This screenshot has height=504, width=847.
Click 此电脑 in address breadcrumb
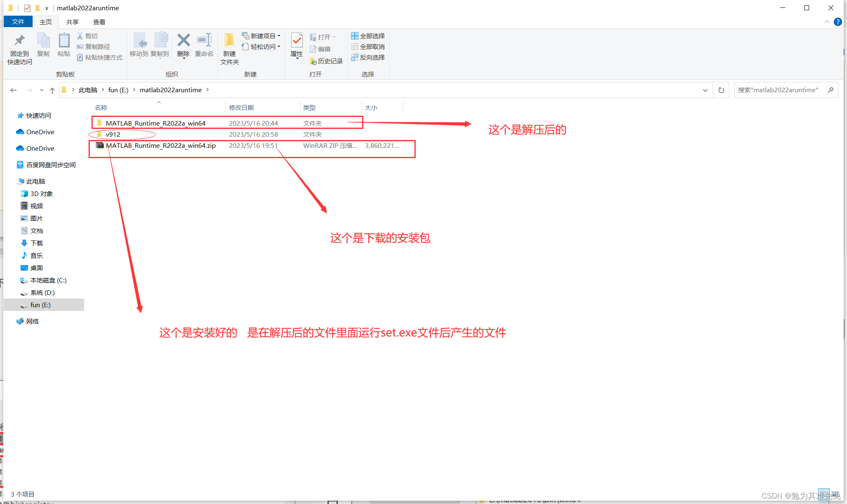pos(88,90)
